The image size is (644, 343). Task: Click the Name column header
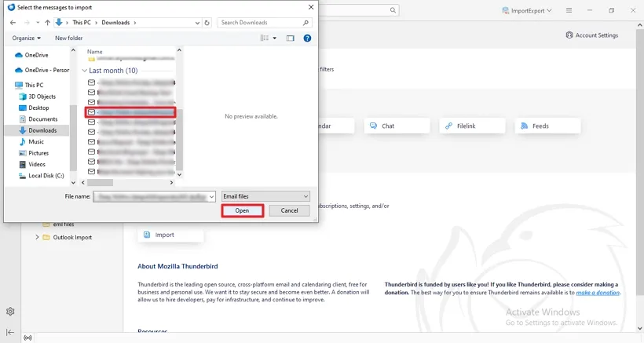tap(95, 52)
